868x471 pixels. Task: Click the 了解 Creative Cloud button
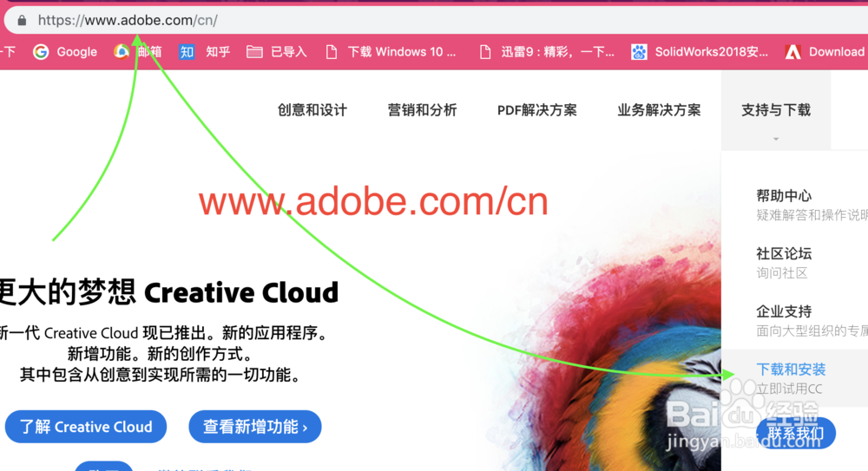coord(86,427)
